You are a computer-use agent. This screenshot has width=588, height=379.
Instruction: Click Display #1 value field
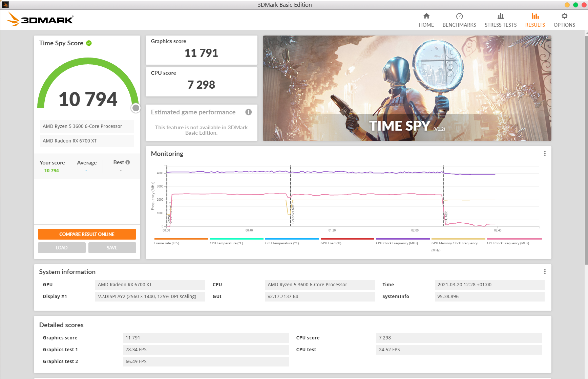(150, 296)
